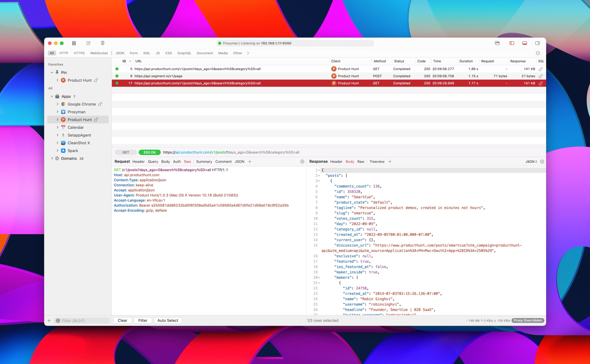
Task: Click the add new request plus icon
Action: (49, 320)
